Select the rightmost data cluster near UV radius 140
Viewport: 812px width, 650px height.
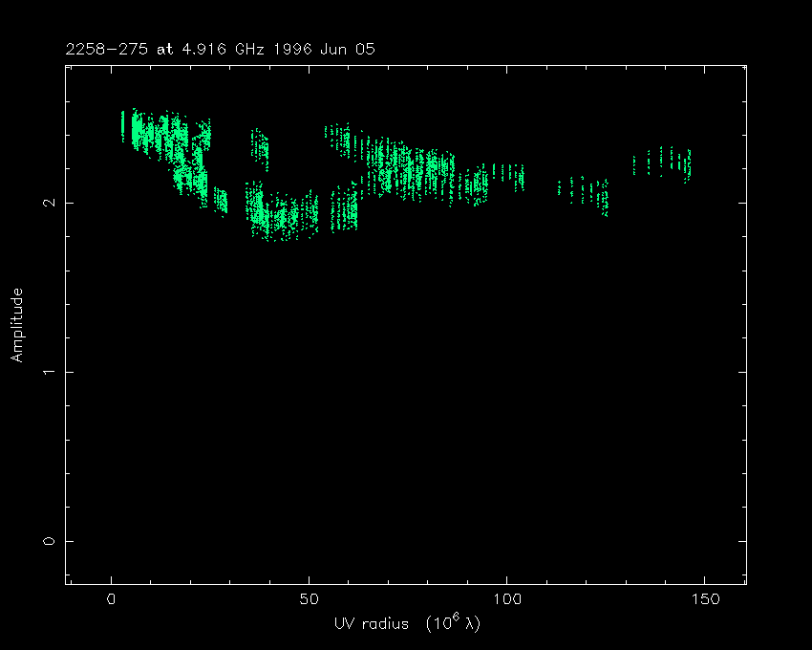pyautogui.click(x=663, y=162)
